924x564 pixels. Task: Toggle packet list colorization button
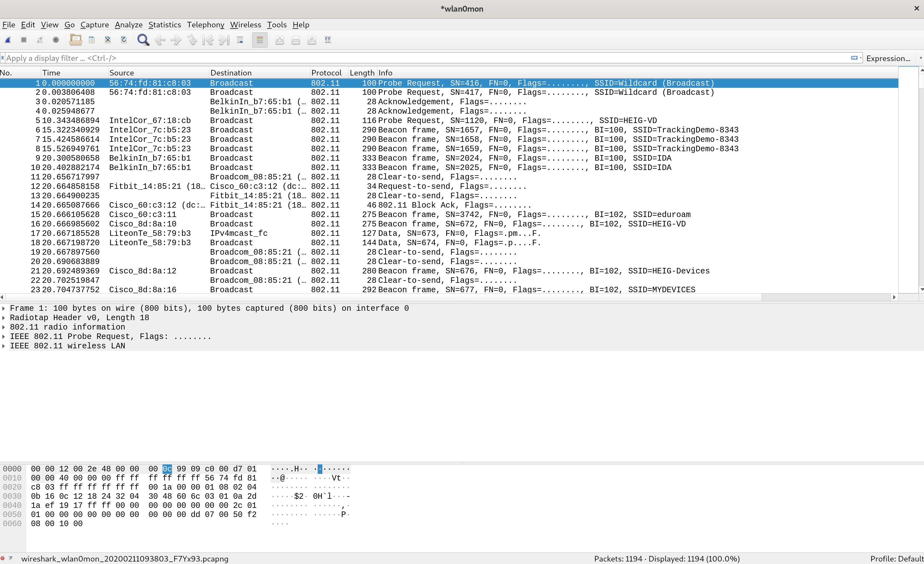(260, 40)
